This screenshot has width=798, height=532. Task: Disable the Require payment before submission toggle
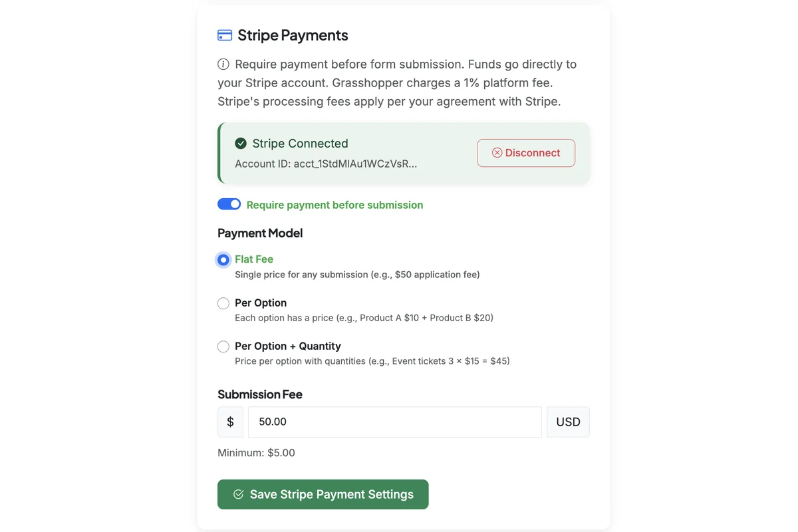coord(229,203)
